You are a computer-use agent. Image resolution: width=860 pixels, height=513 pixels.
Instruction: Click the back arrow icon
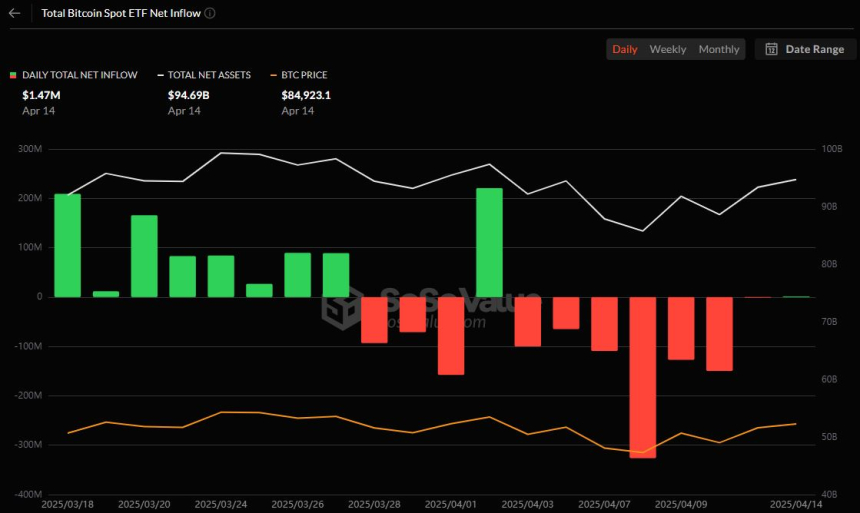pos(15,13)
